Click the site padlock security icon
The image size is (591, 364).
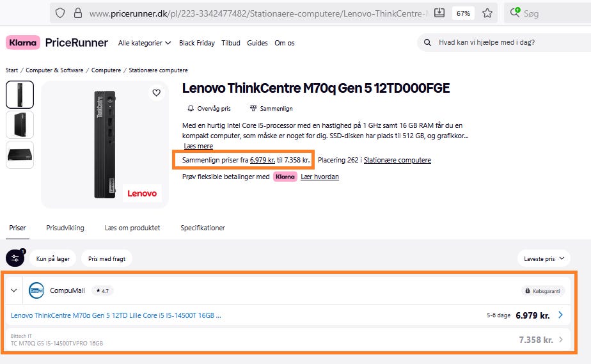(78, 13)
